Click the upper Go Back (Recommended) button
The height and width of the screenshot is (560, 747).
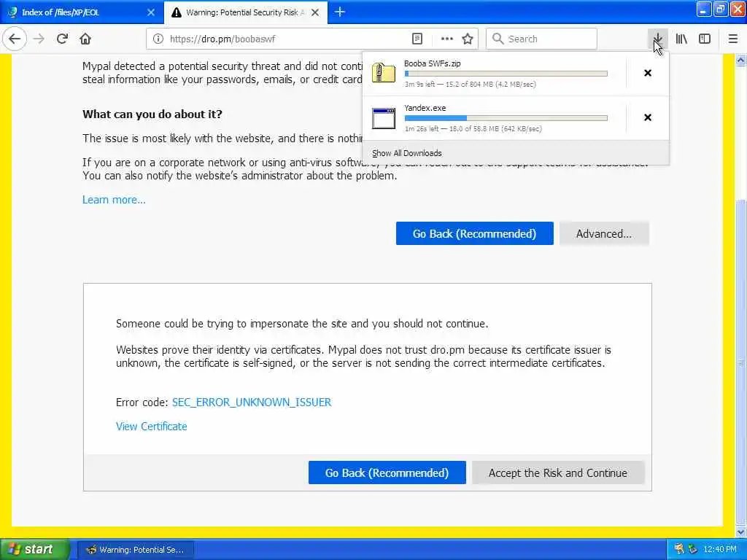[474, 233]
